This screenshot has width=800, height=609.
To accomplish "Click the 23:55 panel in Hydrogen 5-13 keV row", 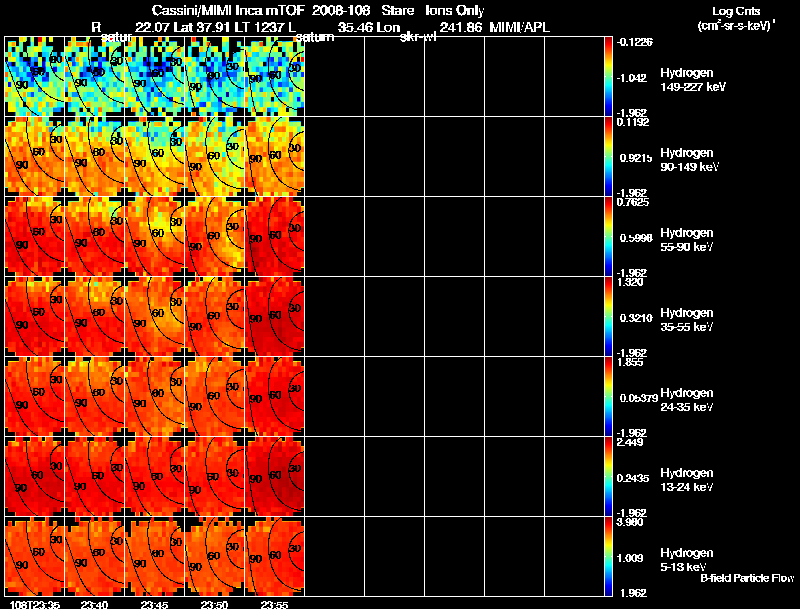I will (274, 556).
